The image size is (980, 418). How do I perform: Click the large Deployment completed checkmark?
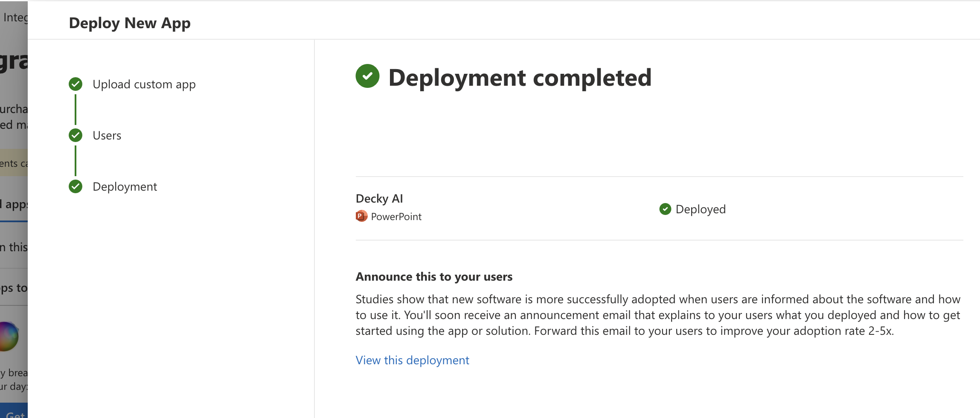pyautogui.click(x=367, y=76)
